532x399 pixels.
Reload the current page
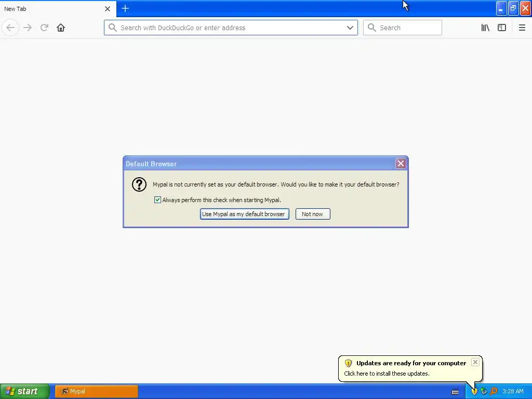44,28
